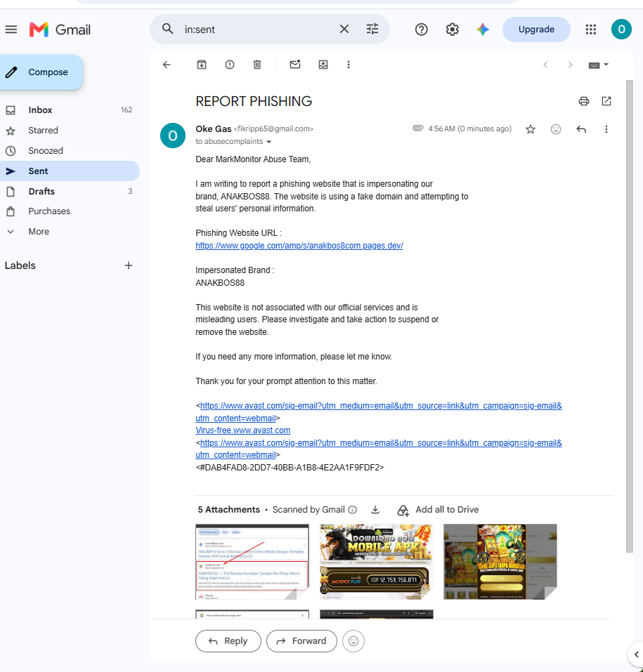Open the email in a new window
This screenshot has width=643, height=672.
(606, 101)
